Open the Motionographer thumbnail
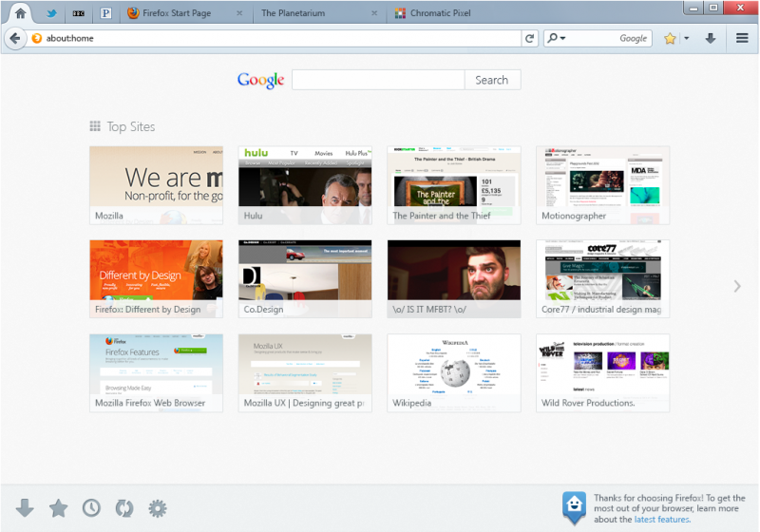760x532 pixels. click(x=602, y=185)
